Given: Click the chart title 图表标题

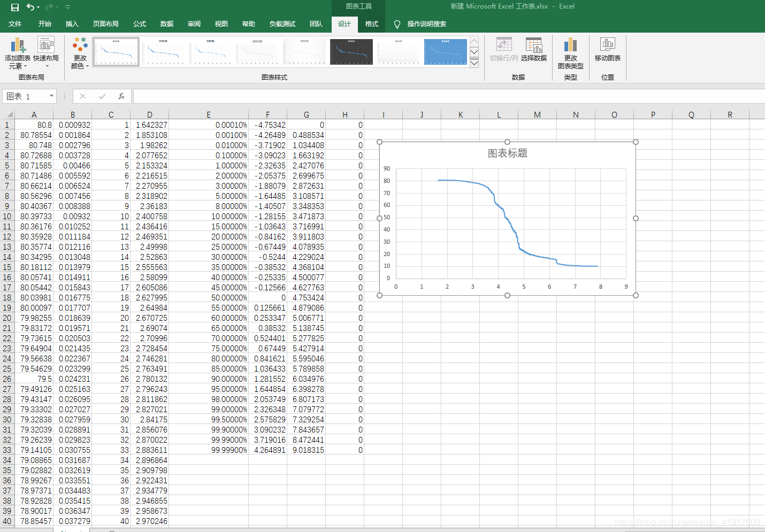Looking at the screenshot, I should point(508,153).
